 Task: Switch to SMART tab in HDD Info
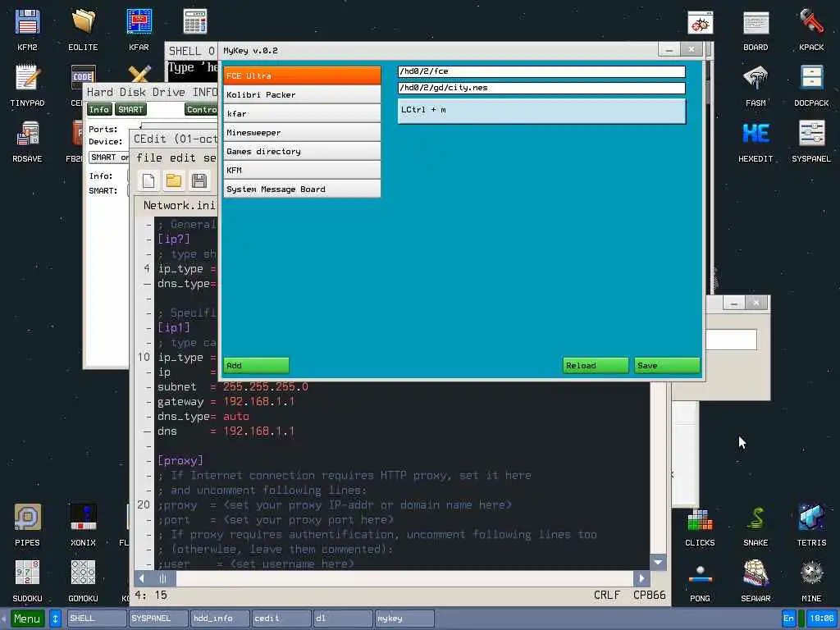click(130, 109)
